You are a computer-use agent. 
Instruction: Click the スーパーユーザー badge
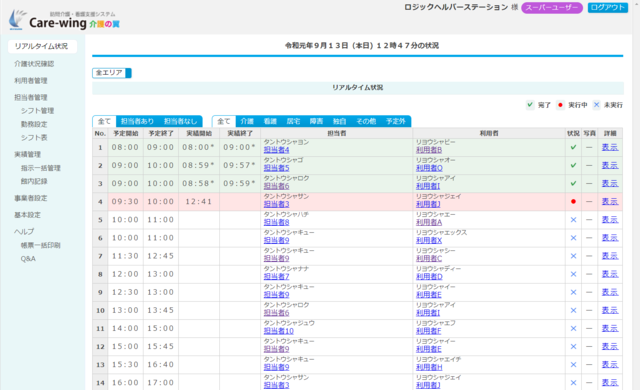(551, 8)
